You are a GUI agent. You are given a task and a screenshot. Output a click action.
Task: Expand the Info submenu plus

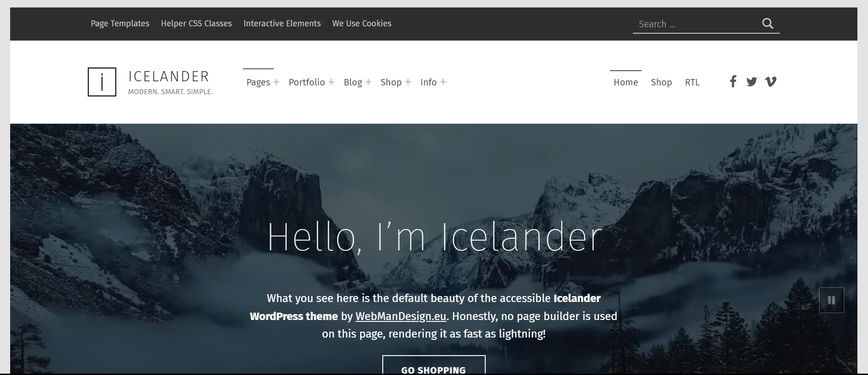coord(443,82)
